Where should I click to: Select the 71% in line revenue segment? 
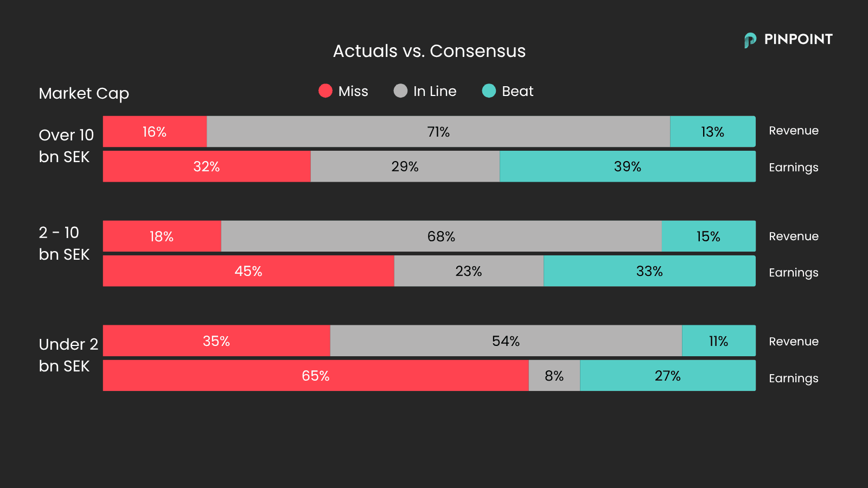(438, 131)
